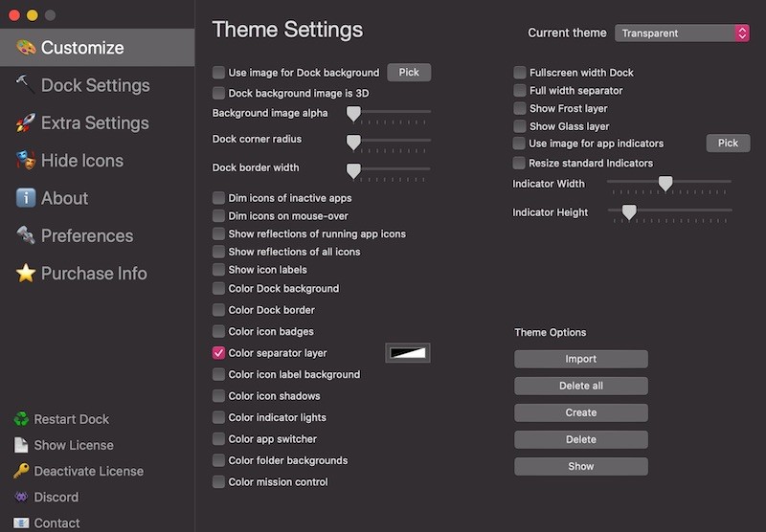This screenshot has width=766, height=532.
Task: Toggle Fullscreen width Dock checkbox
Action: coord(520,73)
